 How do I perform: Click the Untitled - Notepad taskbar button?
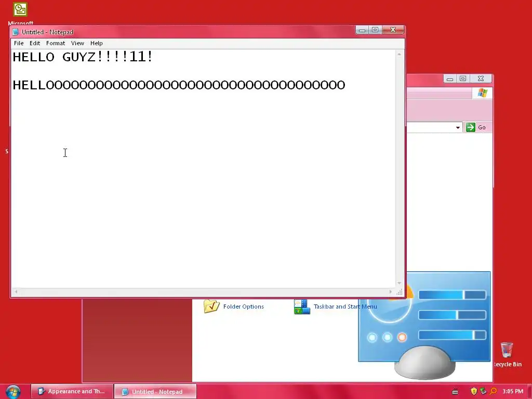pyautogui.click(x=155, y=391)
